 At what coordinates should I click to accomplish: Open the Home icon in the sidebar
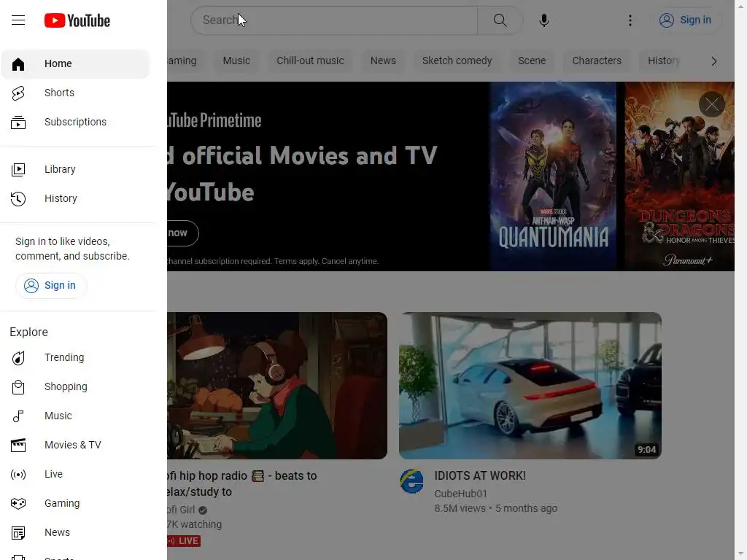(18, 64)
